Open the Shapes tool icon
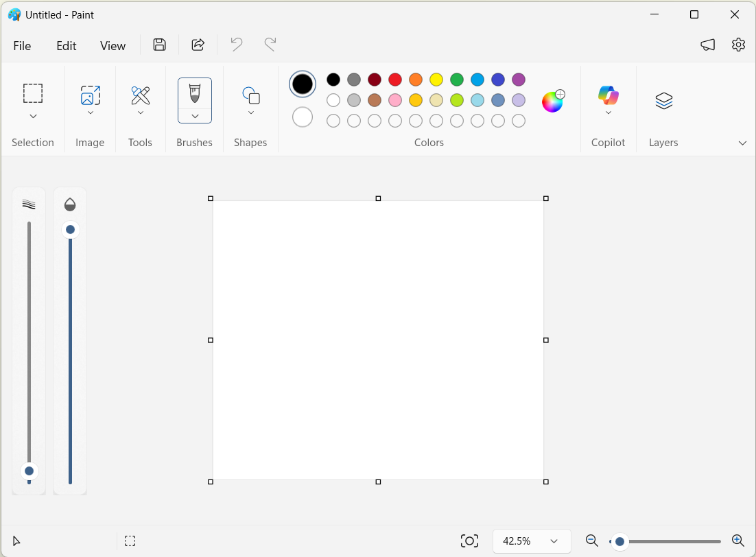The image size is (756, 557). [250, 95]
